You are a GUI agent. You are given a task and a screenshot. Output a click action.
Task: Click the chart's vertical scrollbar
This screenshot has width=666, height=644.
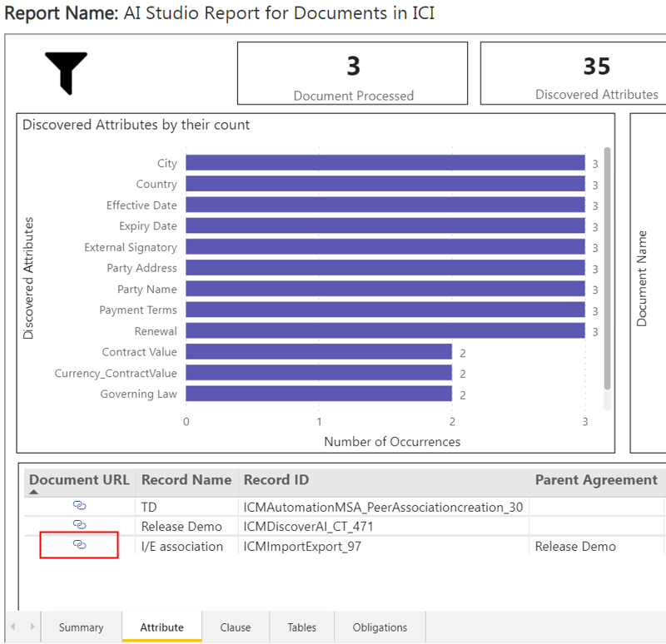tap(607, 266)
